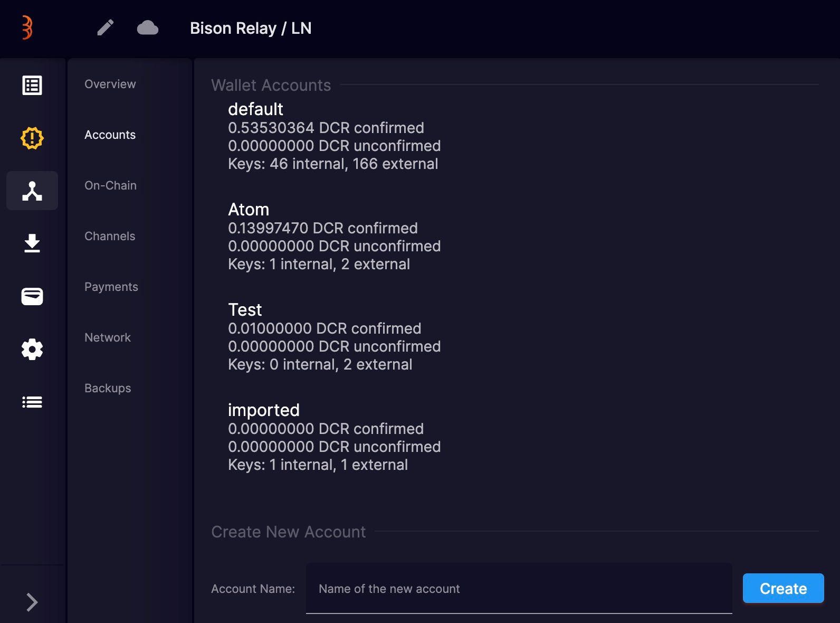The height and width of the screenshot is (623, 840).
Task: Focus the Account Name input field
Action: pos(519,588)
